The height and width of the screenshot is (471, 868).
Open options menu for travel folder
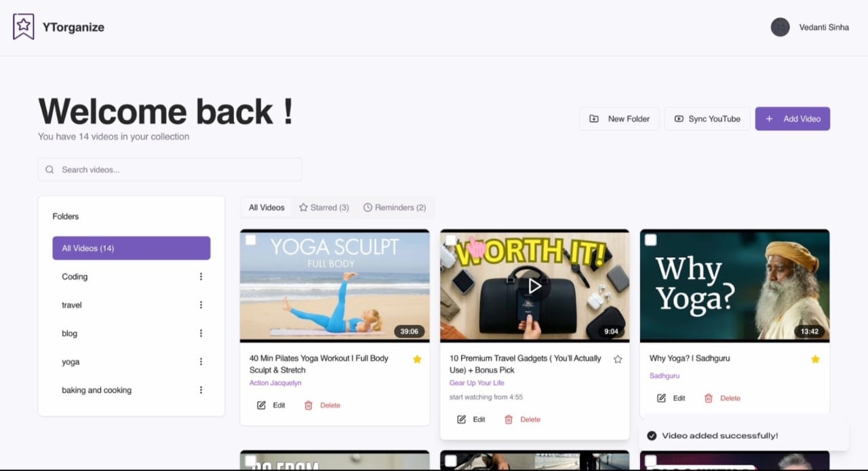[x=201, y=305]
